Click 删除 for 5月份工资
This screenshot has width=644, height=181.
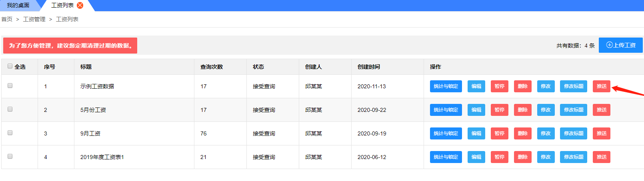point(523,110)
